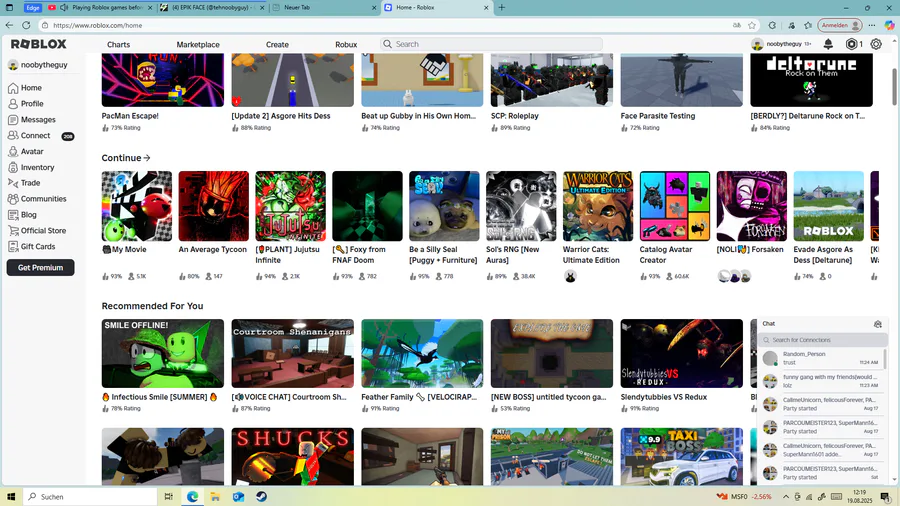Open the Forsaken game thumbnail
The height and width of the screenshot is (506, 900).
point(752,206)
